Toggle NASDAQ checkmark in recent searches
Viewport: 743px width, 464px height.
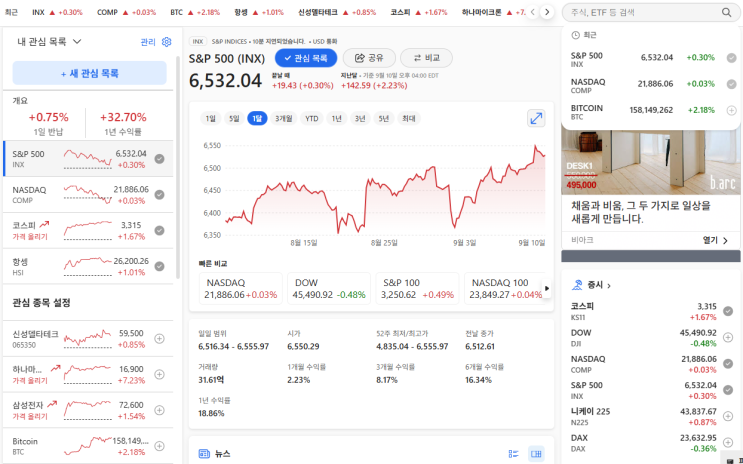[732, 84]
